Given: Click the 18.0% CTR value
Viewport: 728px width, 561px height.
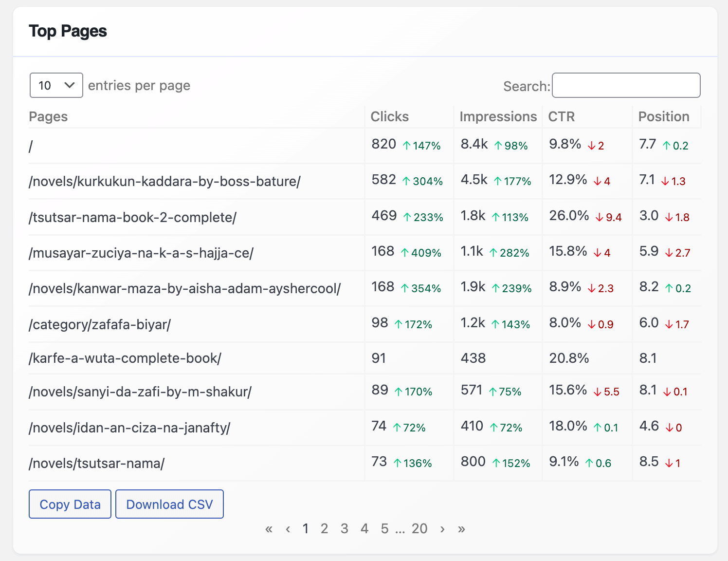Looking at the screenshot, I should pyautogui.click(x=568, y=426).
